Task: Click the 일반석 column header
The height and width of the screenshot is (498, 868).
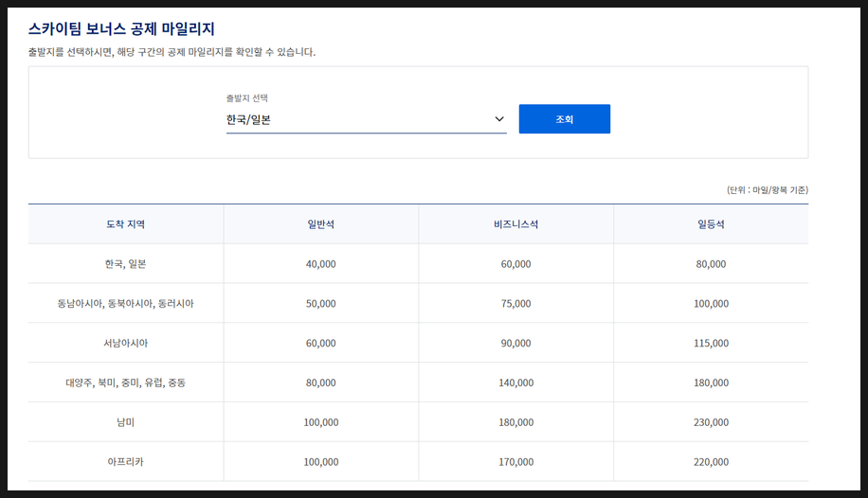Action: click(321, 224)
